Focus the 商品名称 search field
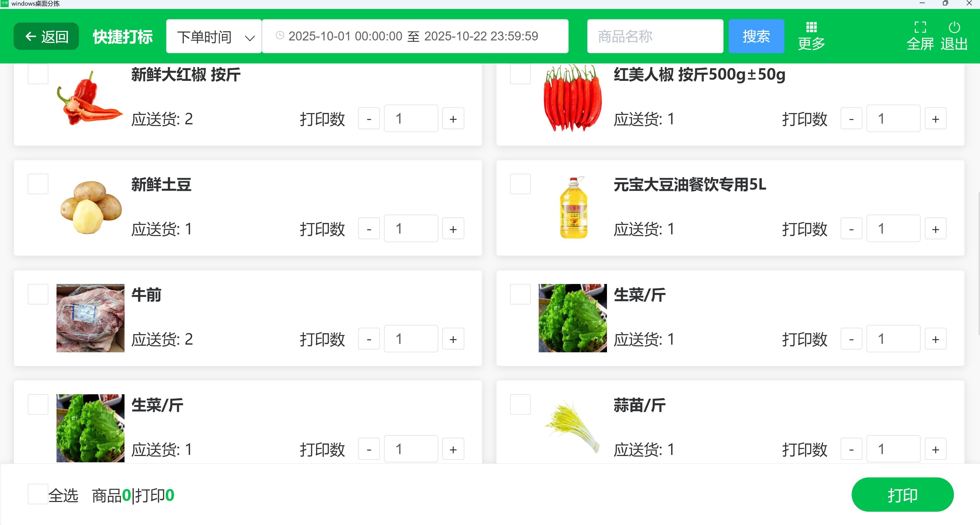980x525 pixels. 655,37
